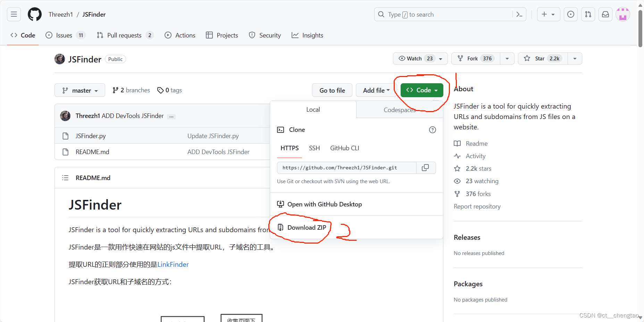The image size is (644, 322).
Task: Select the SSH clone option
Action: (x=314, y=148)
